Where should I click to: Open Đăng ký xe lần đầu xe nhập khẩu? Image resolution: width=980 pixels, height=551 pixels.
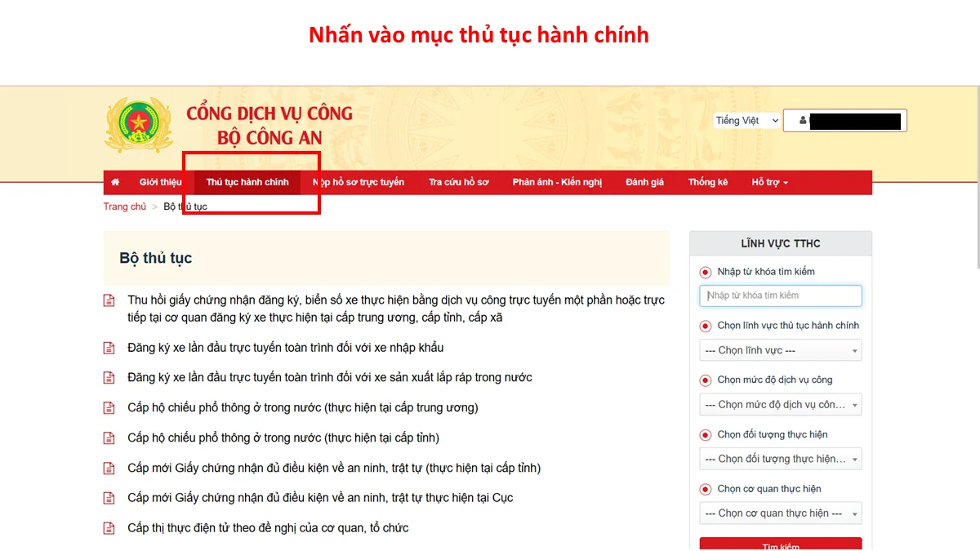(286, 348)
